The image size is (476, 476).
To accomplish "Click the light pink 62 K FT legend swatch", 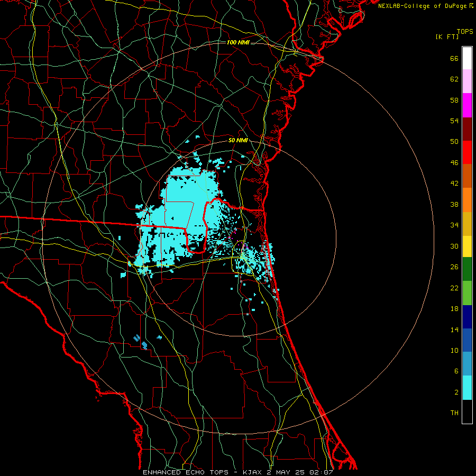I will tap(467, 81).
